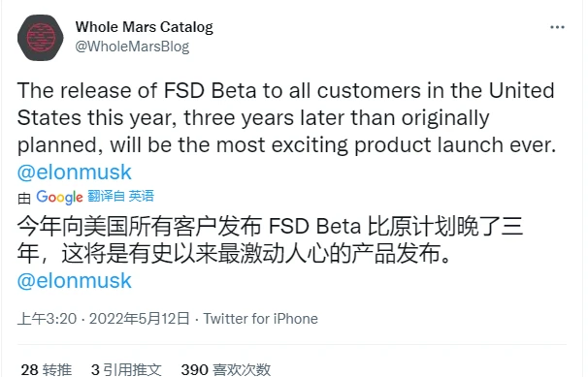Open the @WholeMarsBlog handle link
588x377 pixels.
[x=132, y=47]
